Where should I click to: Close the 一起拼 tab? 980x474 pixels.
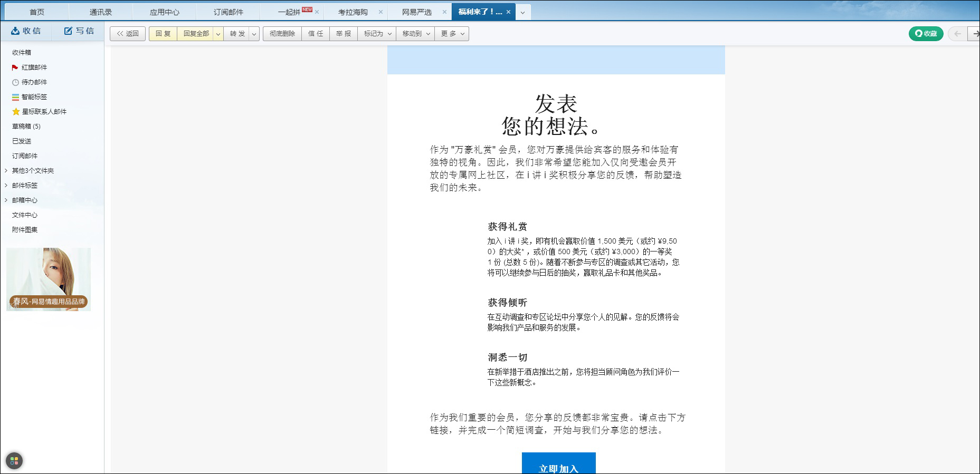317,12
